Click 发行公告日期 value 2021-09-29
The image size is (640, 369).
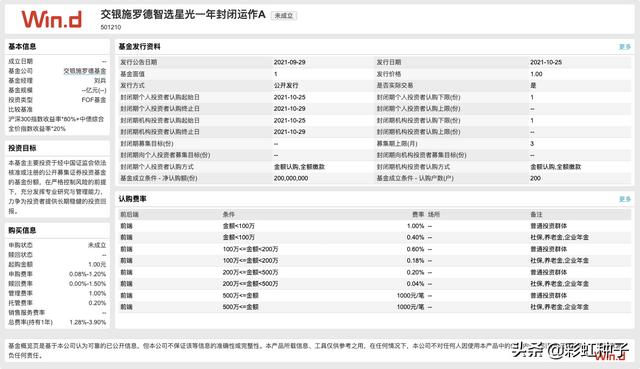pyautogui.click(x=289, y=62)
